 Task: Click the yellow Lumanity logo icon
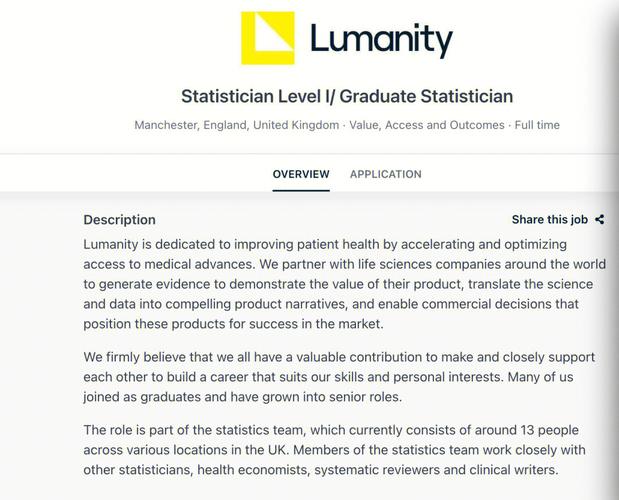[x=268, y=38]
